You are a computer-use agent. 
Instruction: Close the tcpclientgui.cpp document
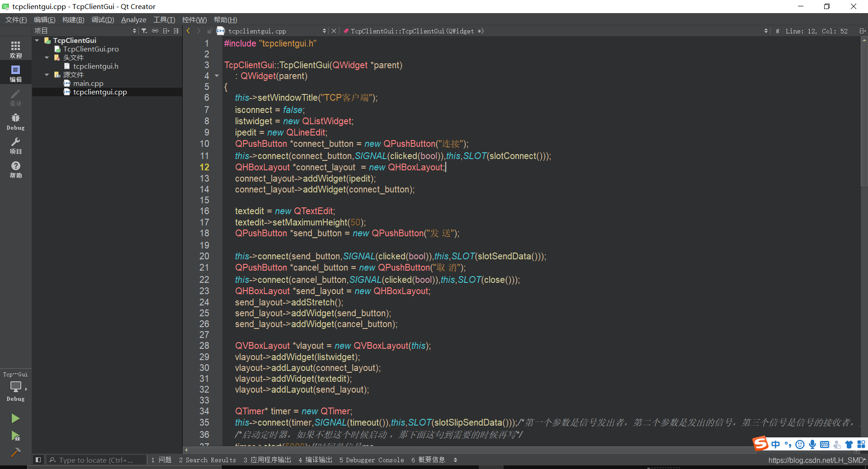[334, 31]
